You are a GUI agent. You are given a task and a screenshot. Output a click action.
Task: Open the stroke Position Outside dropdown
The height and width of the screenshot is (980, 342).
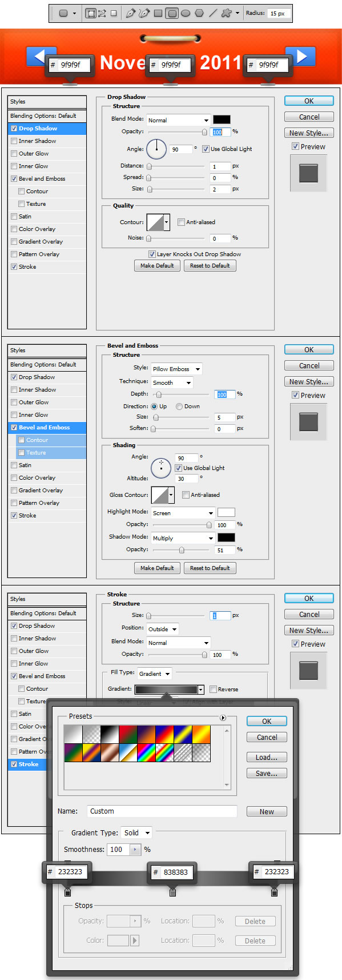coord(163,629)
